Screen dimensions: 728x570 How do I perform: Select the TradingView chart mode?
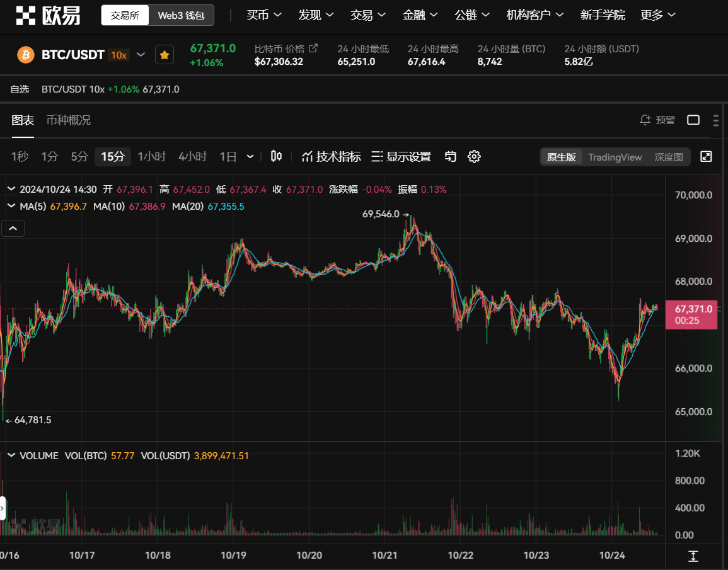[615, 157]
